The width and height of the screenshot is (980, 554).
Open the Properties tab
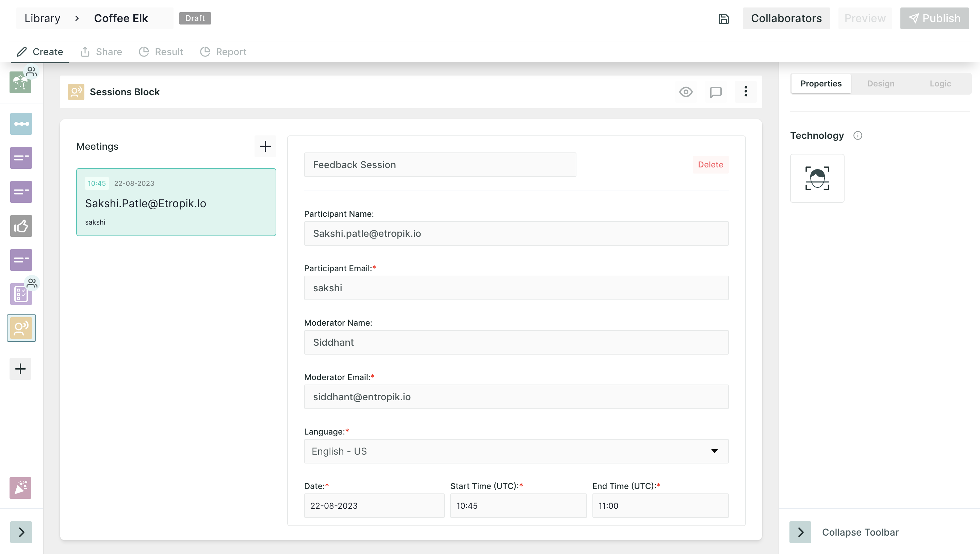821,84
